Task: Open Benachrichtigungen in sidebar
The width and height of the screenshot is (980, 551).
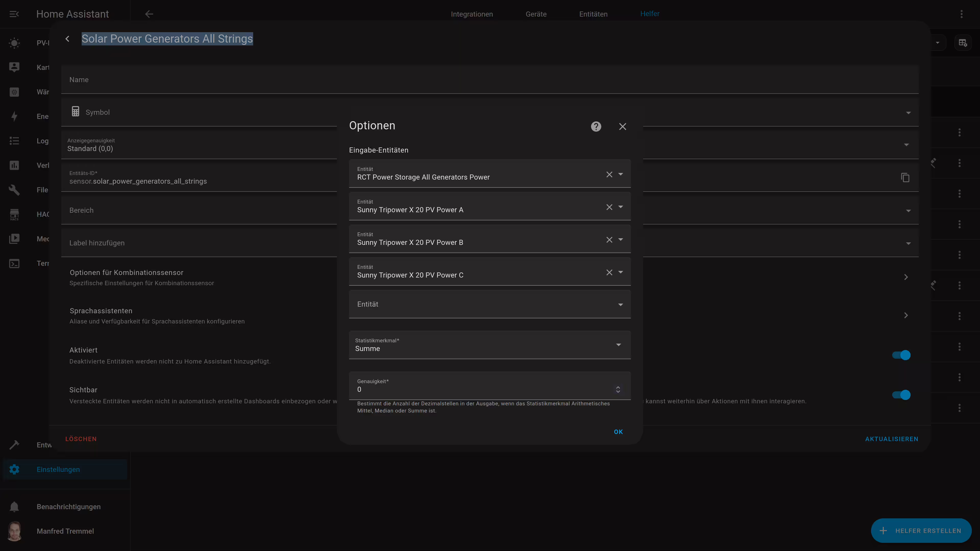Action: [65, 507]
